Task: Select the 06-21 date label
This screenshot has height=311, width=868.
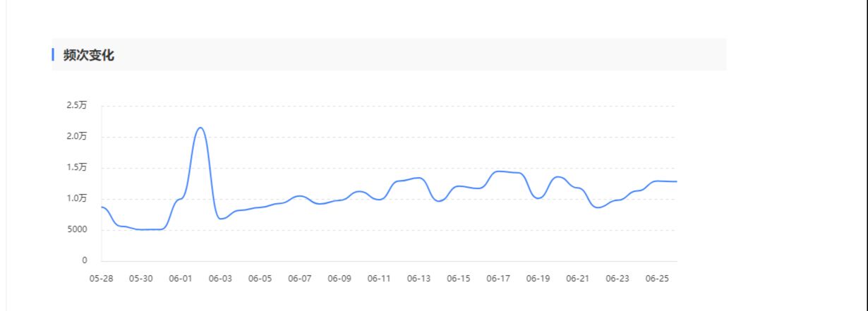Action: click(x=577, y=279)
